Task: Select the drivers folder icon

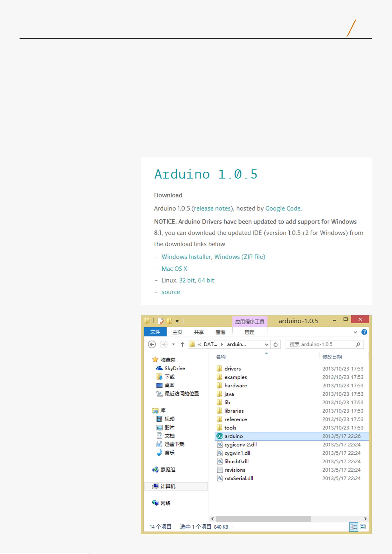Action: coord(219,368)
